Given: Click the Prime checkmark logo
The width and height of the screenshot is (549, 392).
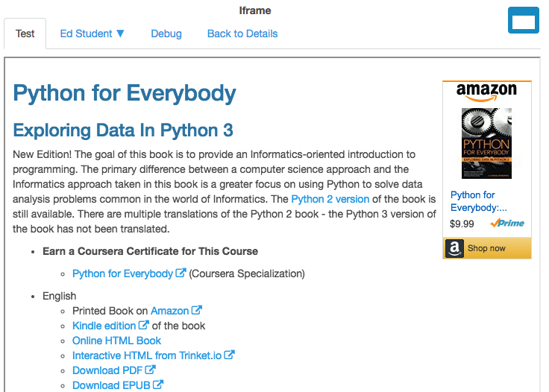Looking at the screenshot, I should coord(507,223).
